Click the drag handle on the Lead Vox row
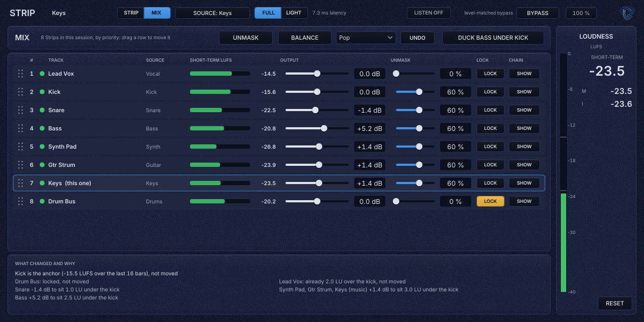 pos(20,74)
